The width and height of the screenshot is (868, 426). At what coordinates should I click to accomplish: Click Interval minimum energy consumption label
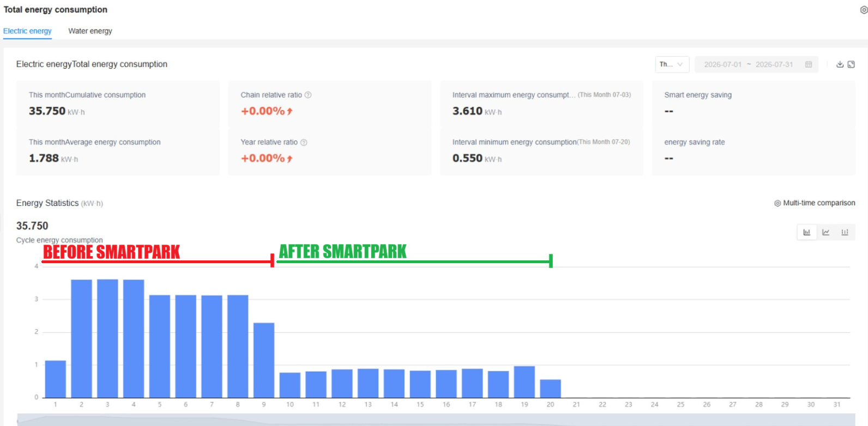coord(515,142)
